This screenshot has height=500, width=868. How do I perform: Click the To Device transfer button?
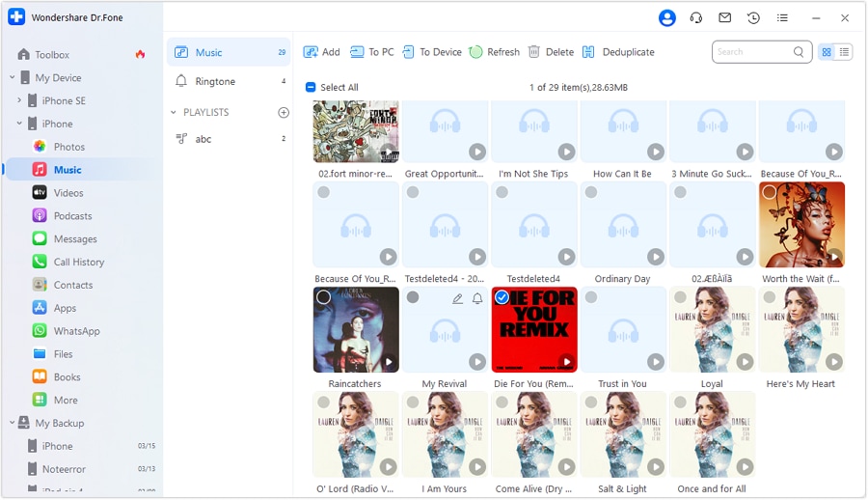432,52
